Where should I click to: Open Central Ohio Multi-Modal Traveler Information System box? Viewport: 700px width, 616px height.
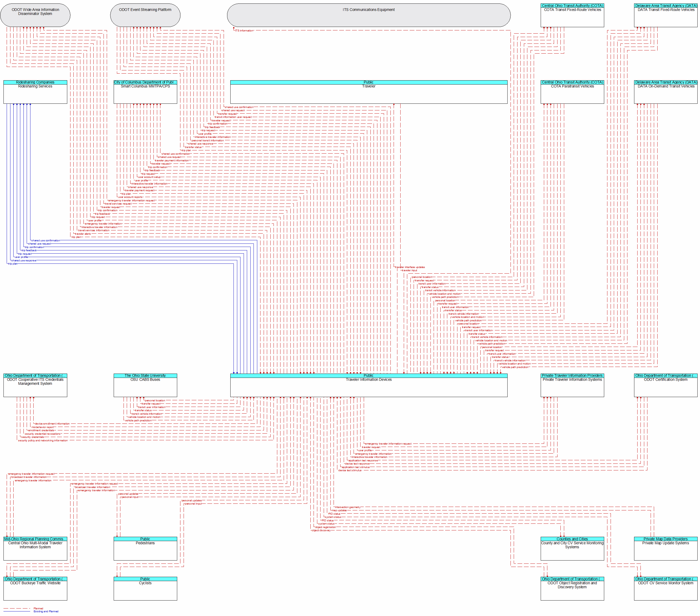(x=35, y=549)
